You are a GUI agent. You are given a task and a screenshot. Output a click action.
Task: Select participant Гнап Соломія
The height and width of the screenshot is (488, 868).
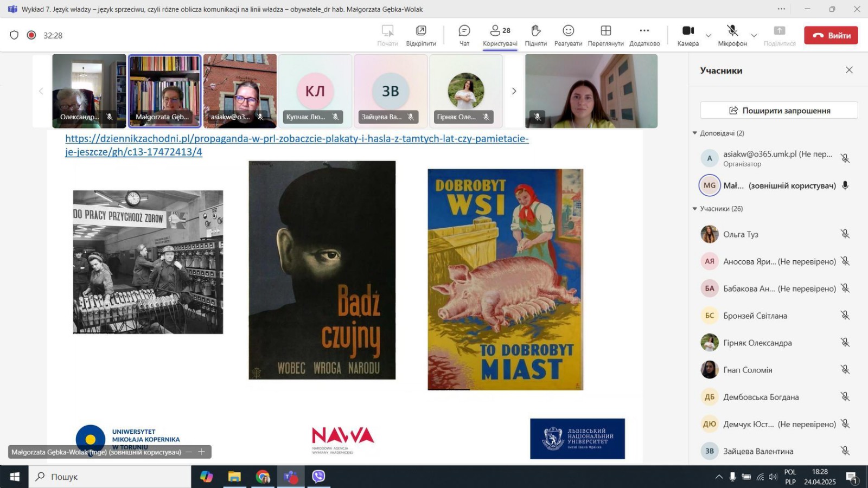pos(776,370)
